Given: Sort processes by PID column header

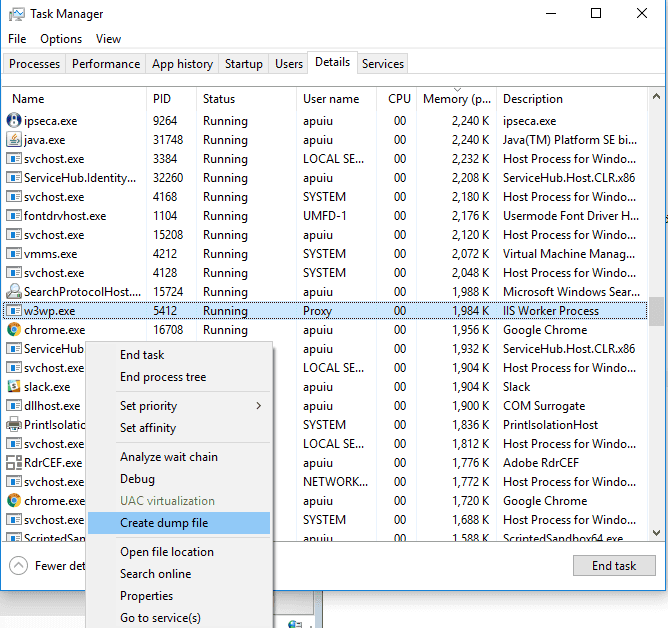Looking at the screenshot, I should click(x=163, y=99).
